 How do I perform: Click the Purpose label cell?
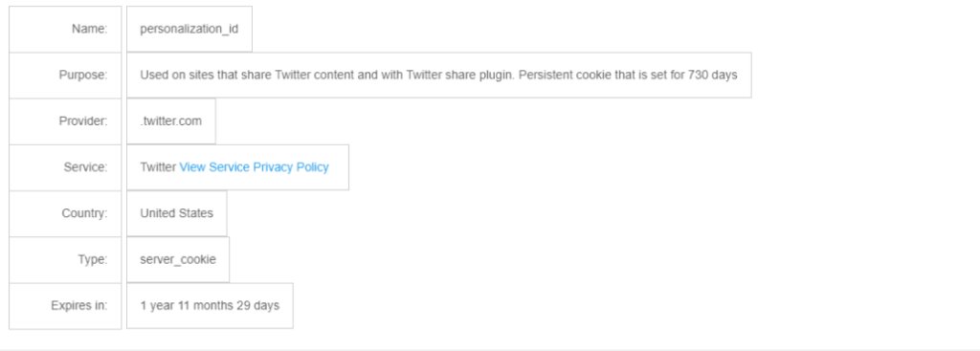point(65,75)
